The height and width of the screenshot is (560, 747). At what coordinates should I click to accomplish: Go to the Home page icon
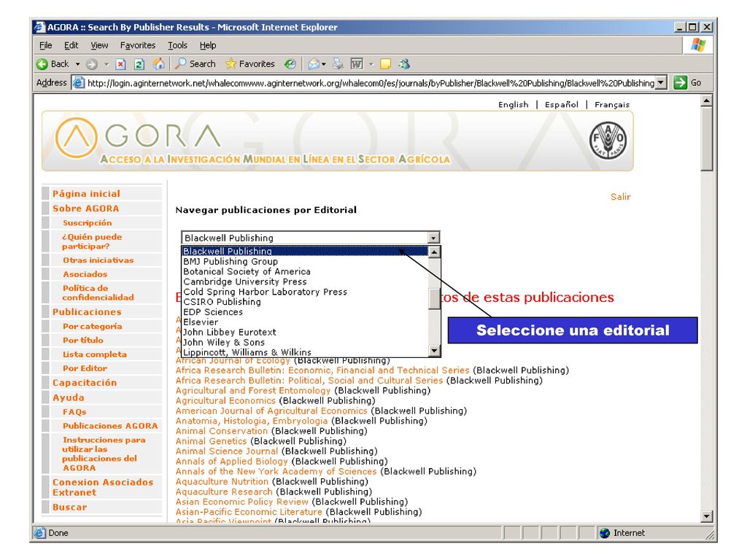(158, 64)
